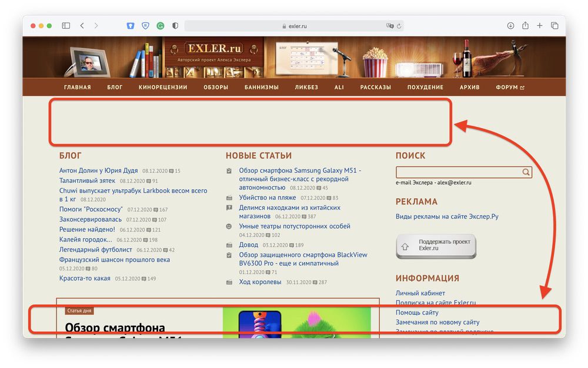Click the search magnifier icon
This screenshot has width=588, height=368.
tap(526, 172)
